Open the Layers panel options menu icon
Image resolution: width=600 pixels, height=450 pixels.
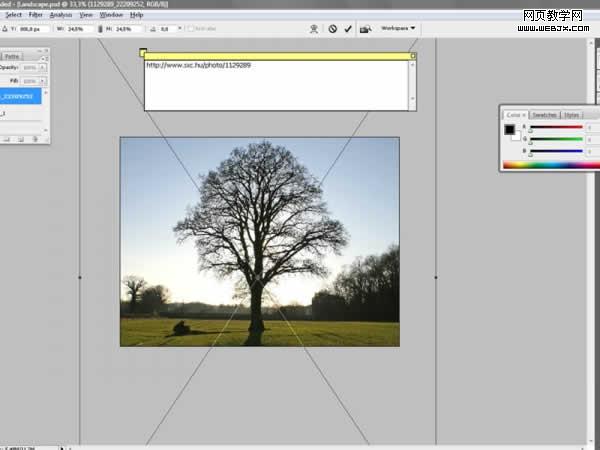coord(43,58)
